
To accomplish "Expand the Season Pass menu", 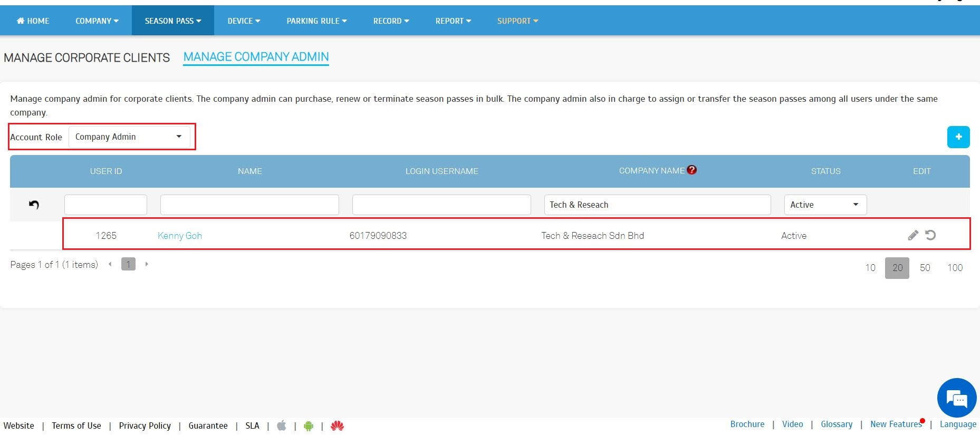I will click(173, 21).
